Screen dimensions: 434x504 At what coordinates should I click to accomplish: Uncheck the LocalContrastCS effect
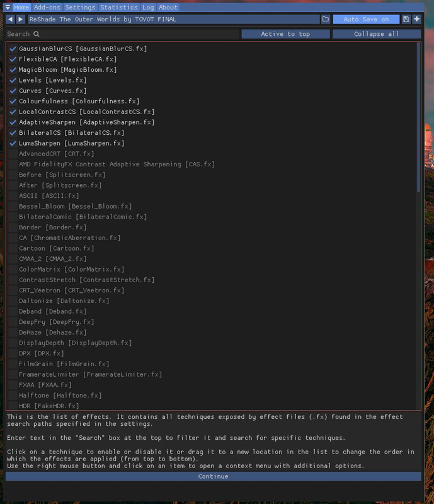click(13, 112)
